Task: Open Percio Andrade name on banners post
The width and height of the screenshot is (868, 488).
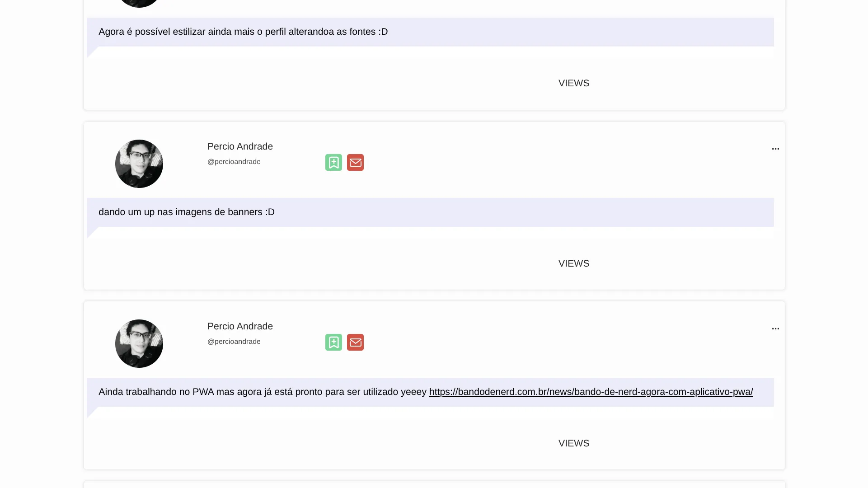Action: coord(240,146)
